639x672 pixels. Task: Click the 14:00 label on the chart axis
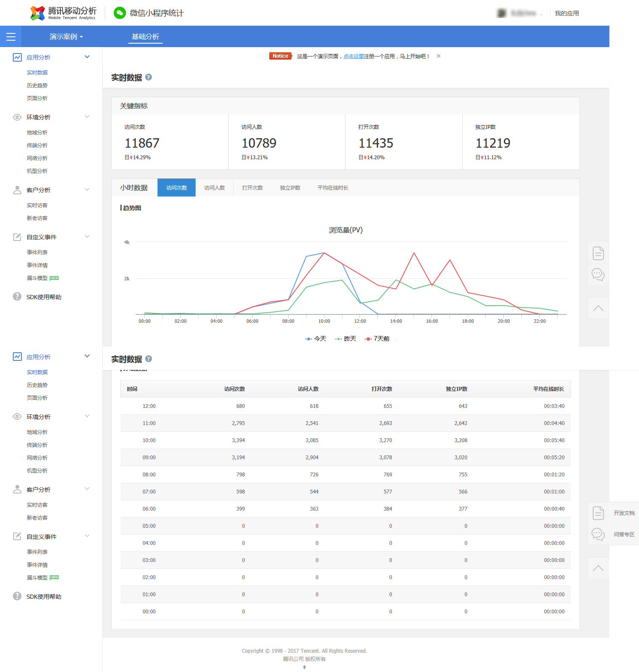[x=396, y=321]
